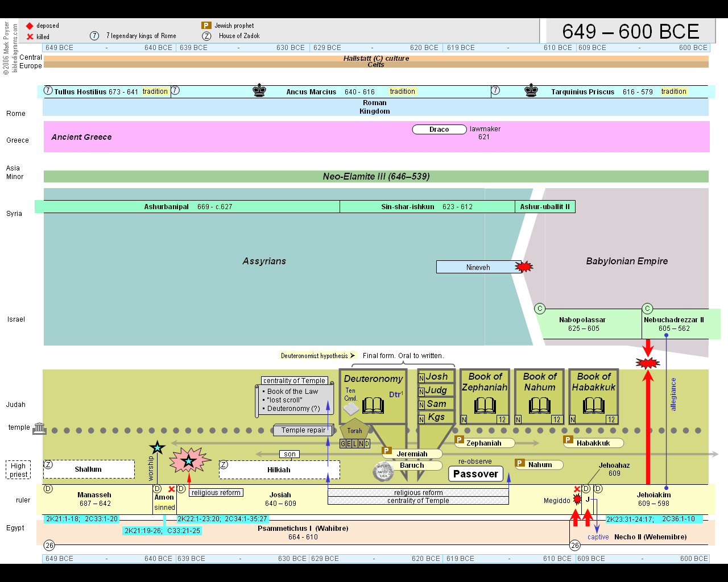
Task: Select the Ashurbanipal 669 - c.627 bar
Action: coord(187,207)
